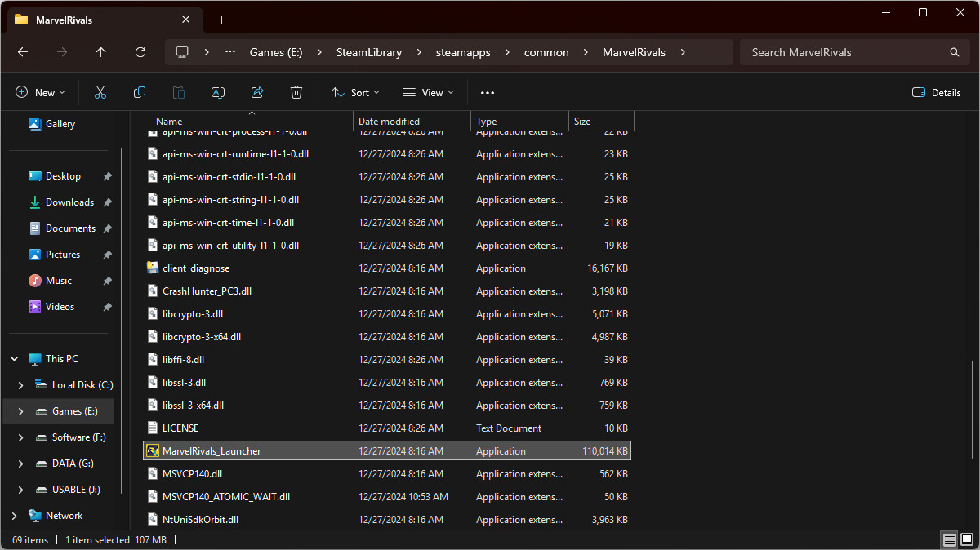980x550 pixels.
Task: Click the Search MarvelRivals input box
Action: 845,52
